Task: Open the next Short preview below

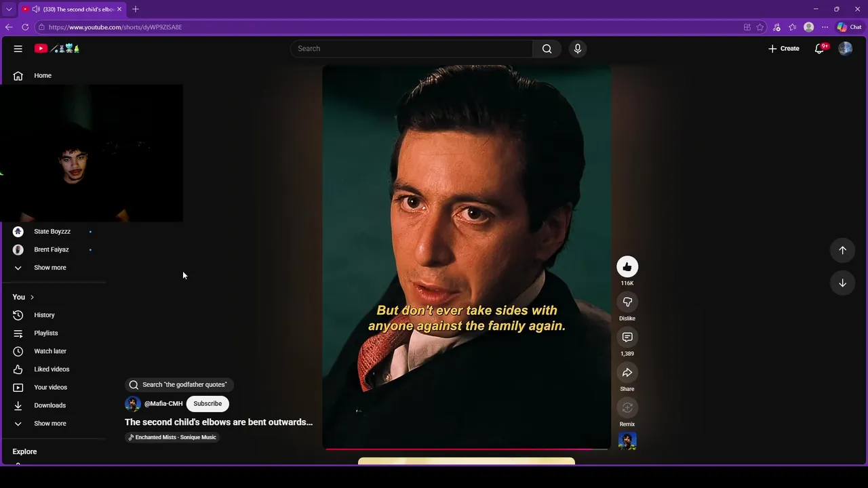Action: (467, 462)
